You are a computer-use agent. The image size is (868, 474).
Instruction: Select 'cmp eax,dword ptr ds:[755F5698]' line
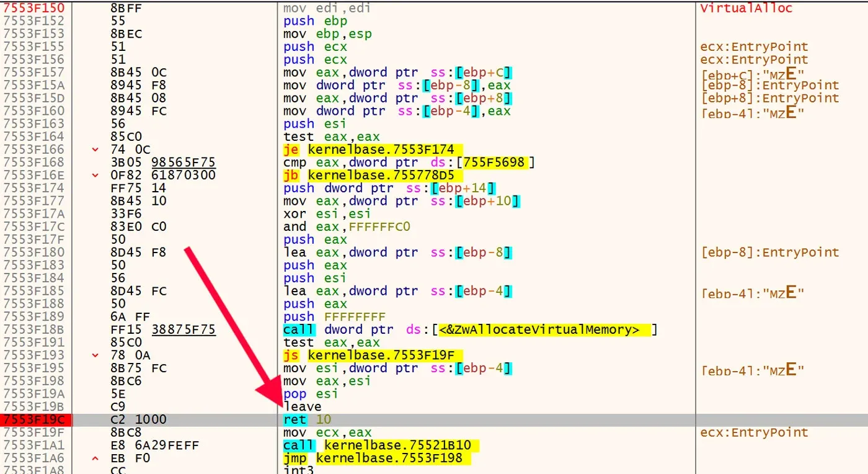(x=409, y=163)
